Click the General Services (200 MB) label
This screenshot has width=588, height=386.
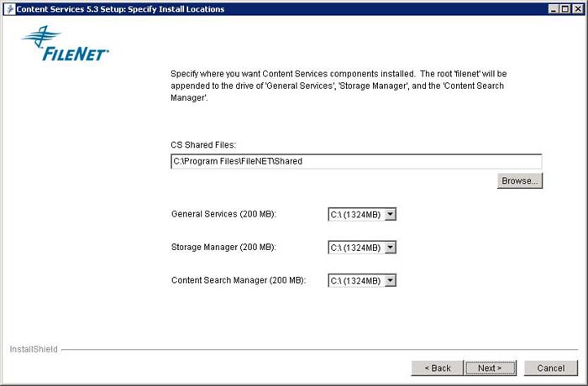coord(223,214)
